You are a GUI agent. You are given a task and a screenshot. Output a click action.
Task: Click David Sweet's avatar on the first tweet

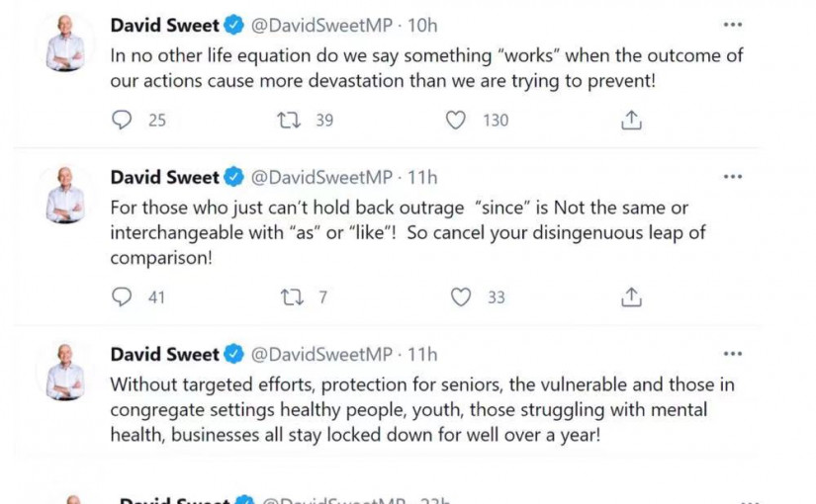[x=65, y=43]
